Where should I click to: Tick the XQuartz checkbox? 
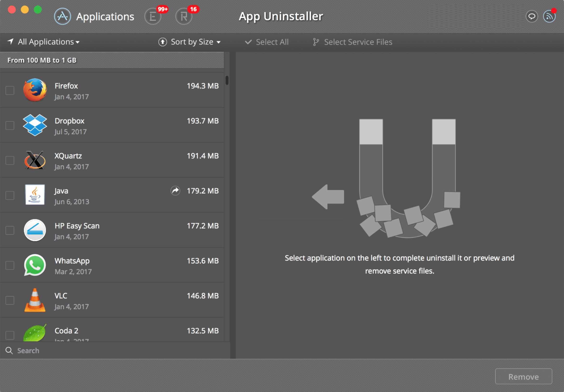(x=10, y=160)
